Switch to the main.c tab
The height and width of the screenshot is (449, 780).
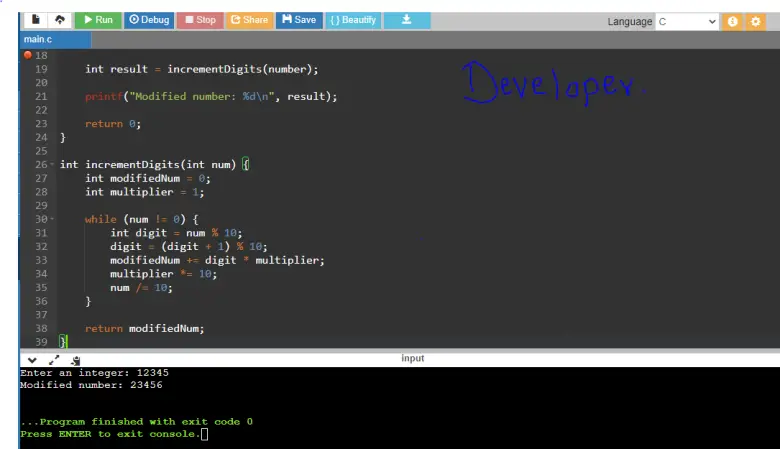pos(38,39)
